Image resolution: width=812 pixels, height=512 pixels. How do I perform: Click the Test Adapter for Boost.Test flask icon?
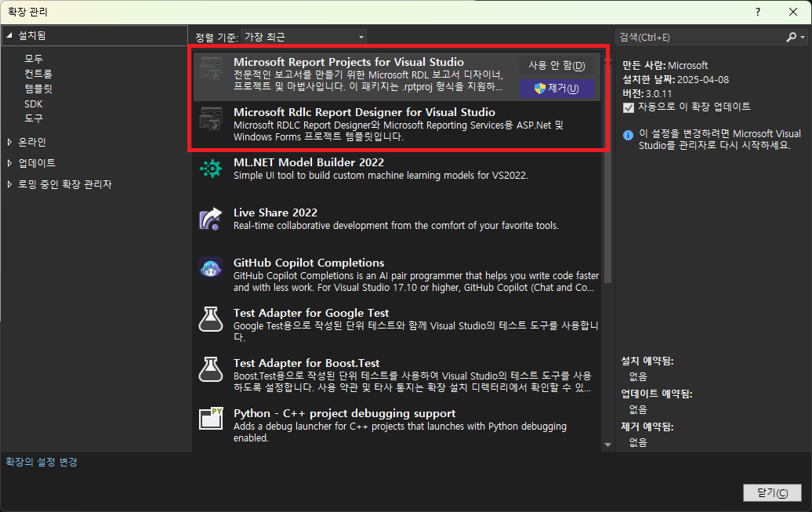(211, 369)
